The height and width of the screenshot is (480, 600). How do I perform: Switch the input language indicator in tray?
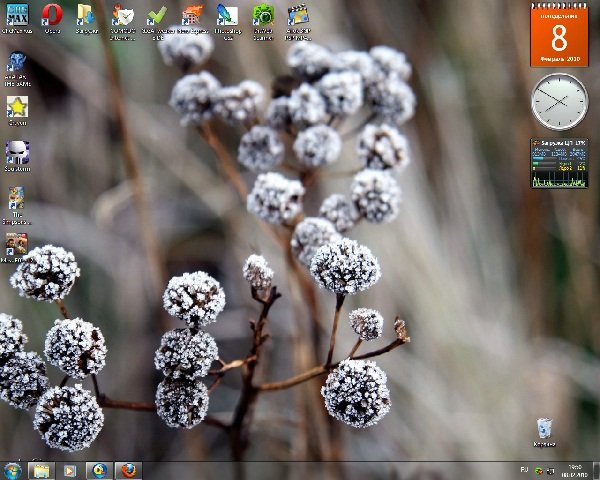click(x=524, y=469)
